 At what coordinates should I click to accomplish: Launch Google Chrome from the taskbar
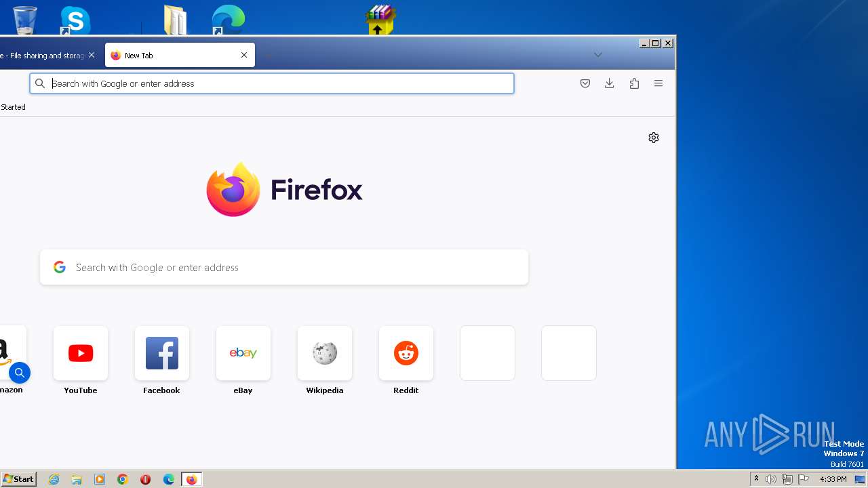[123, 479]
